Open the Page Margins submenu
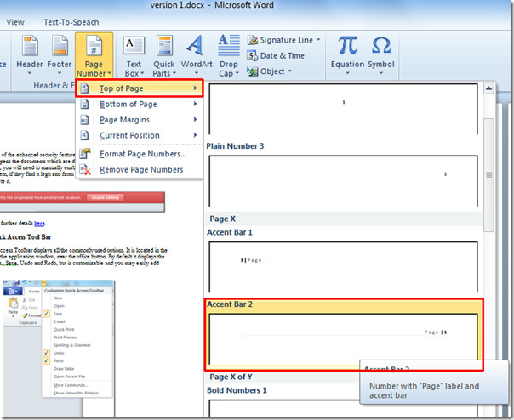Image resolution: width=514 pixels, height=420 pixels. pos(140,120)
